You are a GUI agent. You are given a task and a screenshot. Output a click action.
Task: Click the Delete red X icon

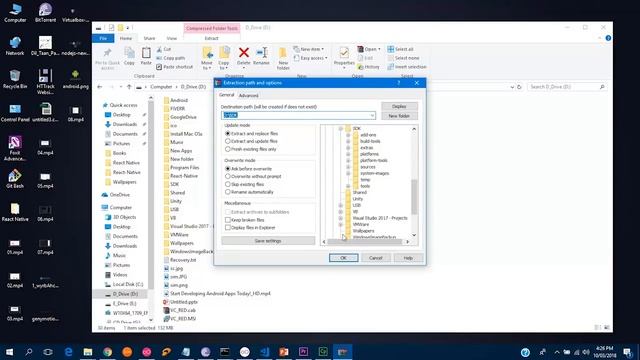point(244,53)
